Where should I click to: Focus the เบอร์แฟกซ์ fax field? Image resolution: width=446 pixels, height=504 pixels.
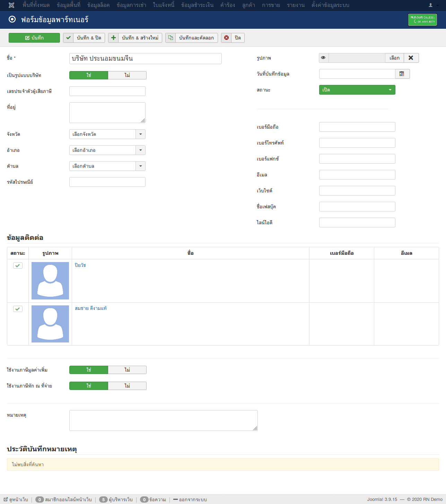click(x=357, y=159)
